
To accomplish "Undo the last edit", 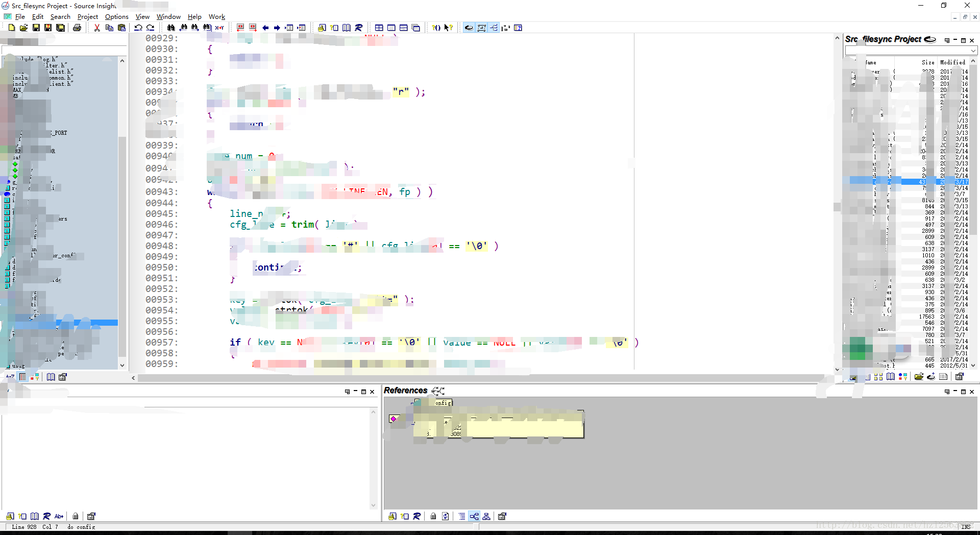I will tap(138, 28).
